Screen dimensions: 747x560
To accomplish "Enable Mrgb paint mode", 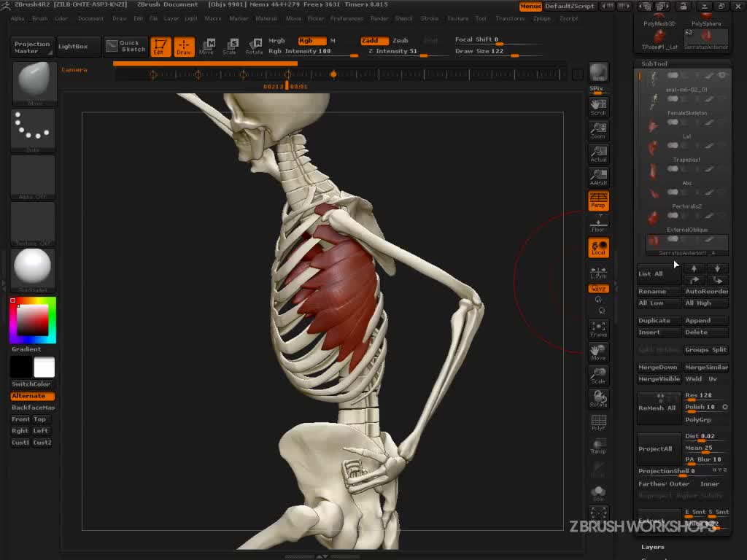I will pyautogui.click(x=276, y=41).
